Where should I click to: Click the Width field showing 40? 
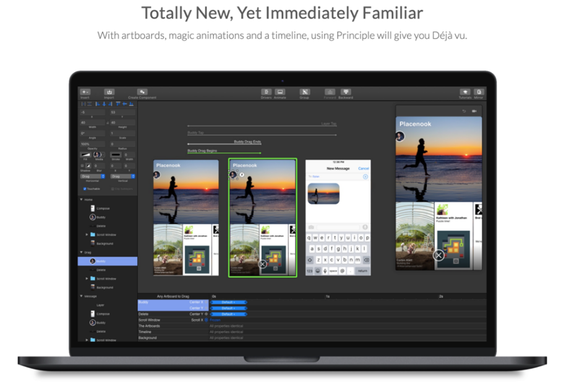[x=93, y=122]
